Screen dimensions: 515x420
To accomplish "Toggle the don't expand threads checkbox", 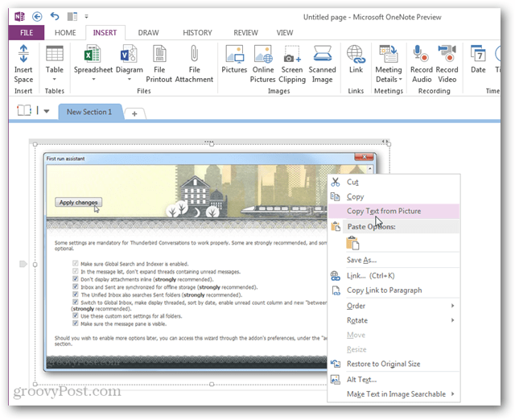I will tap(75, 271).
